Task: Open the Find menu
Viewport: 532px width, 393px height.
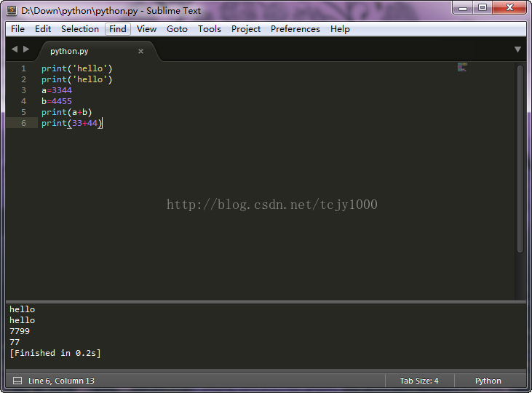Action: pos(118,29)
